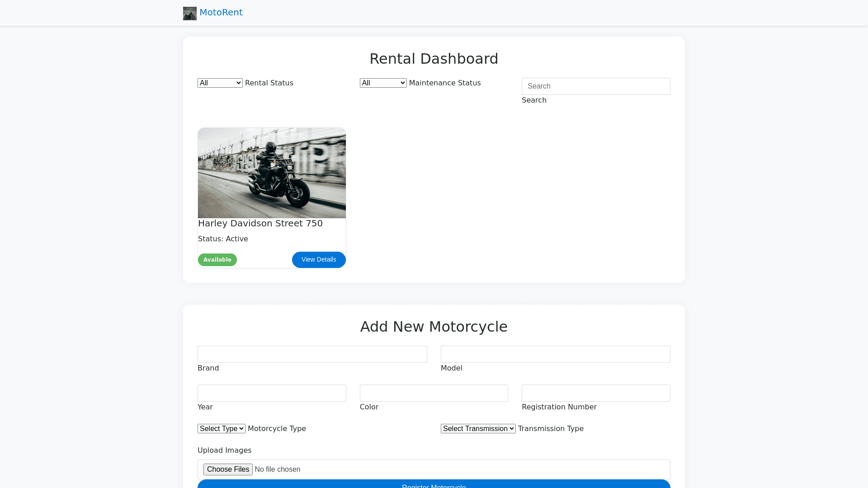Expand the Transmission Type dropdown

click(478, 429)
